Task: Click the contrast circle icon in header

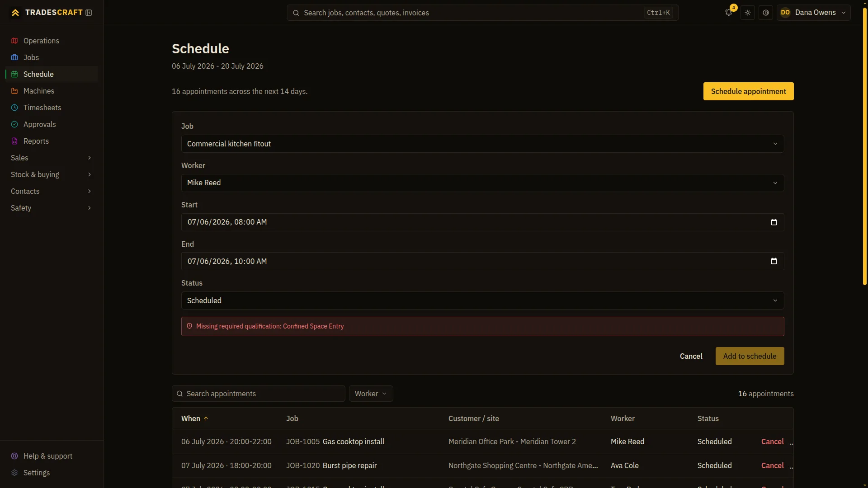Action: 766,13
